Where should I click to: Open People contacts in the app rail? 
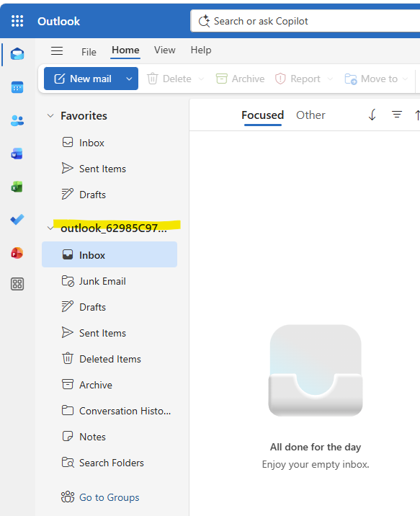coord(17,120)
